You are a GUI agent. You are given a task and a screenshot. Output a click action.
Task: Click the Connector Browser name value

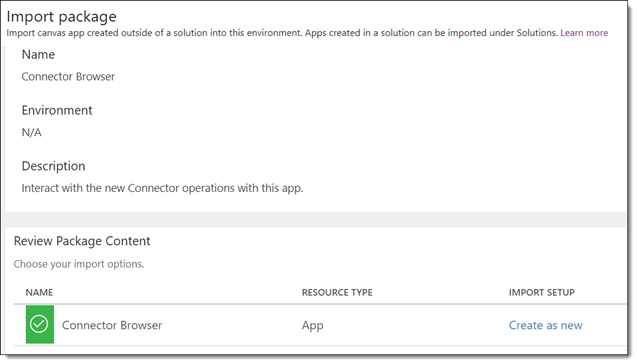click(68, 77)
